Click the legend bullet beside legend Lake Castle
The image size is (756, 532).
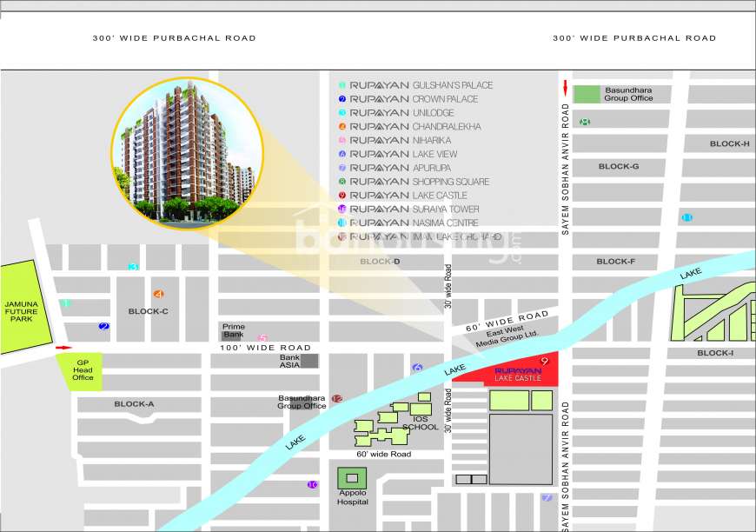(x=342, y=196)
